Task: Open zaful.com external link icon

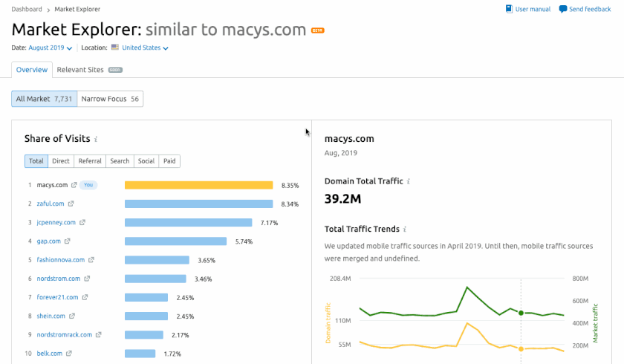Action: [x=72, y=204]
